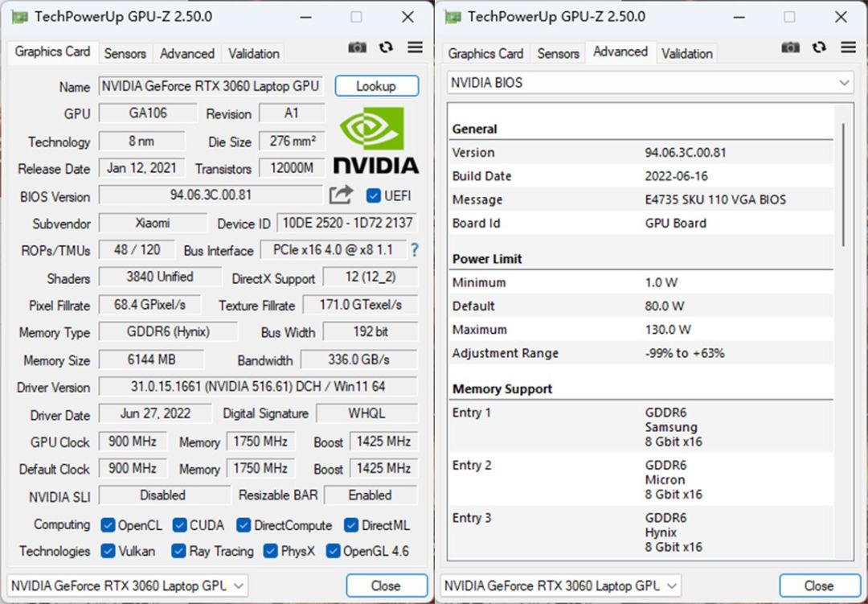Take screenshot with camera icon in left window
The width and height of the screenshot is (868, 604).
tap(357, 47)
